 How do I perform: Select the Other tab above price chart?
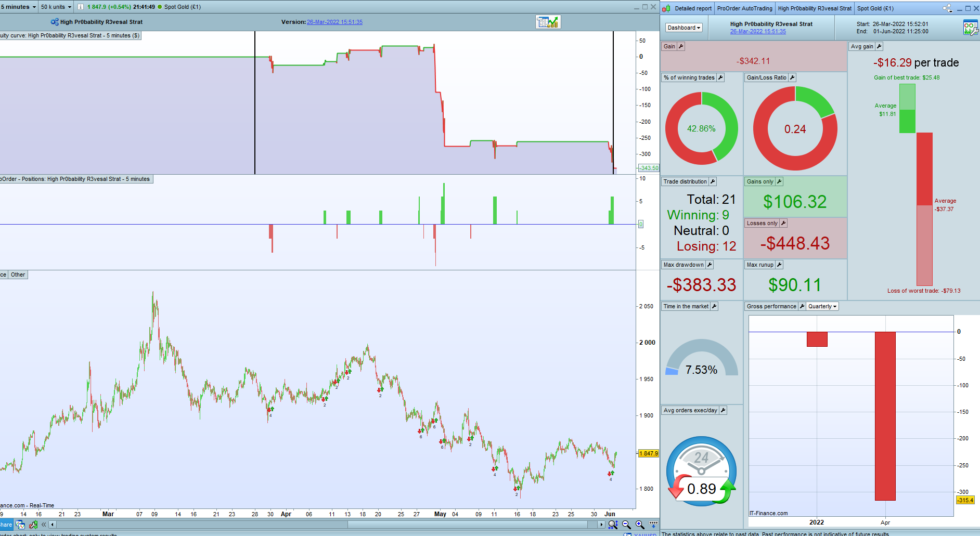(x=18, y=274)
